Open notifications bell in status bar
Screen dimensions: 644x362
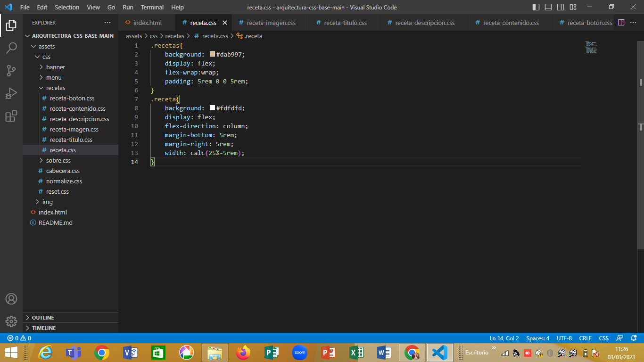click(x=634, y=338)
